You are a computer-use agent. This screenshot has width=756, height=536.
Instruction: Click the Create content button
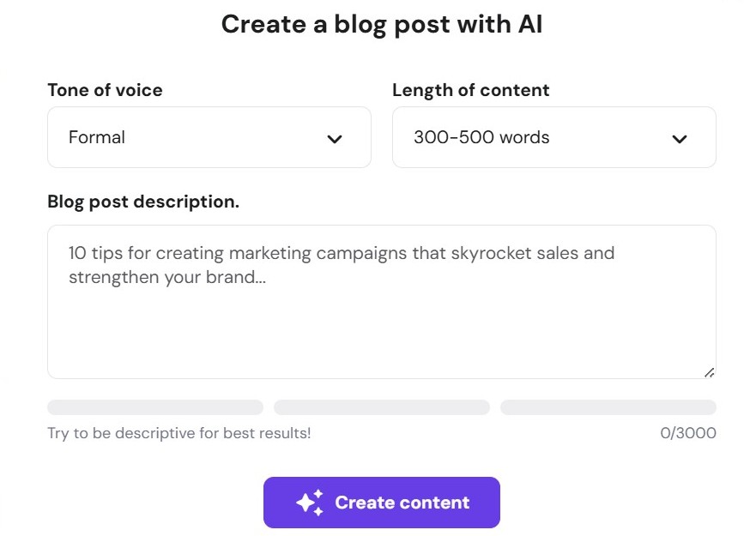click(x=382, y=502)
